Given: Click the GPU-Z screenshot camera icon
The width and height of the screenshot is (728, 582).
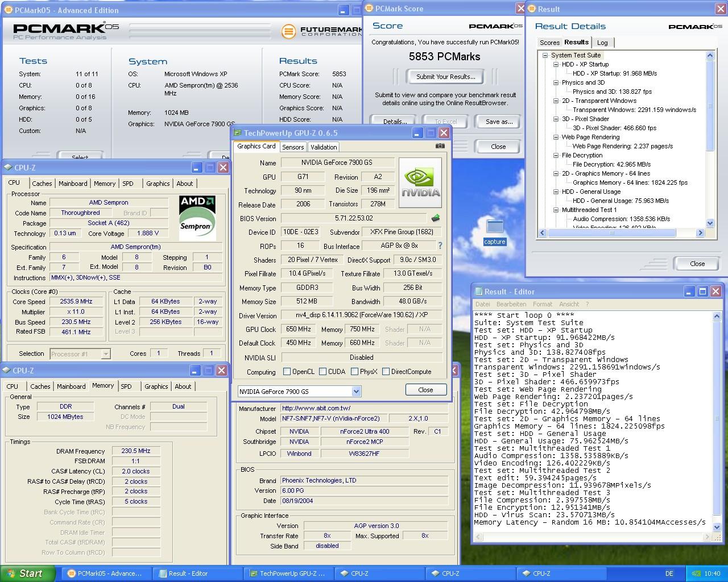Looking at the screenshot, I should pos(440,146).
